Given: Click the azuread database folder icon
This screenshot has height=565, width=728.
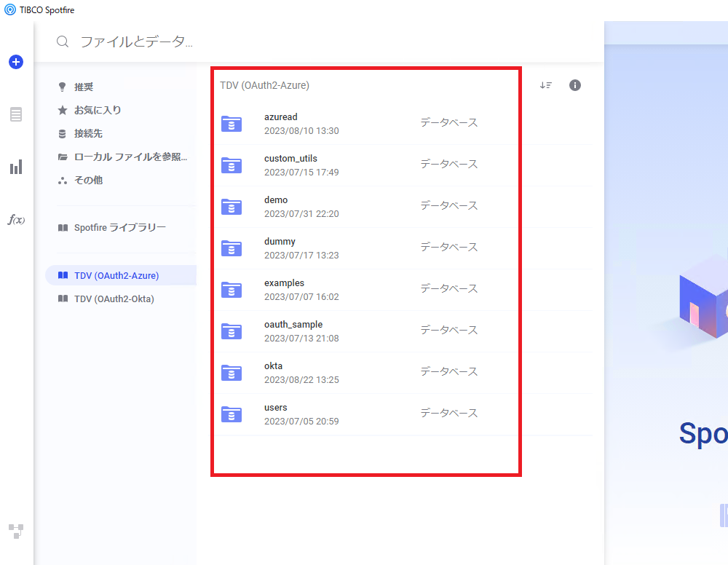Looking at the screenshot, I should point(232,124).
